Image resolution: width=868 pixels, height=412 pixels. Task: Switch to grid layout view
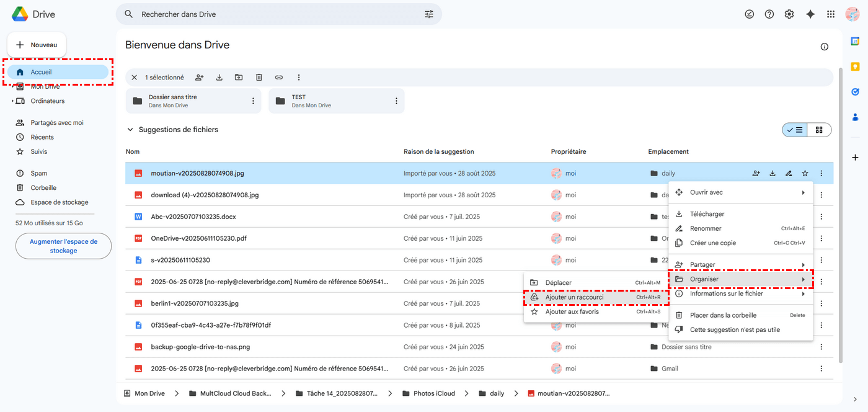(x=819, y=130)
